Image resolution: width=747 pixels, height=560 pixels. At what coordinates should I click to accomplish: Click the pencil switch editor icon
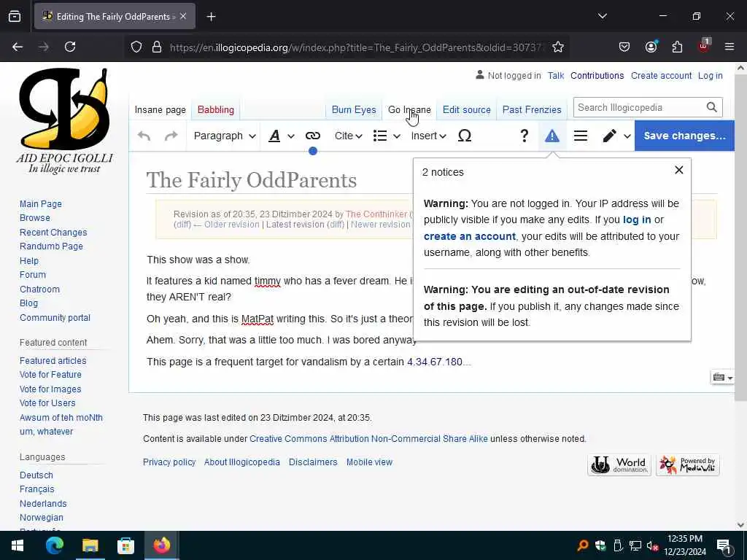tap(609, 136)
